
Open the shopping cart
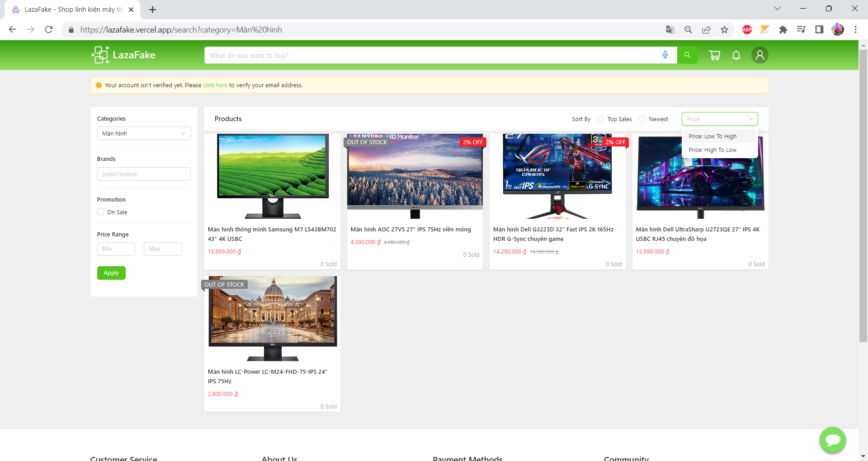pyautogui.click(x=715, y=55)
